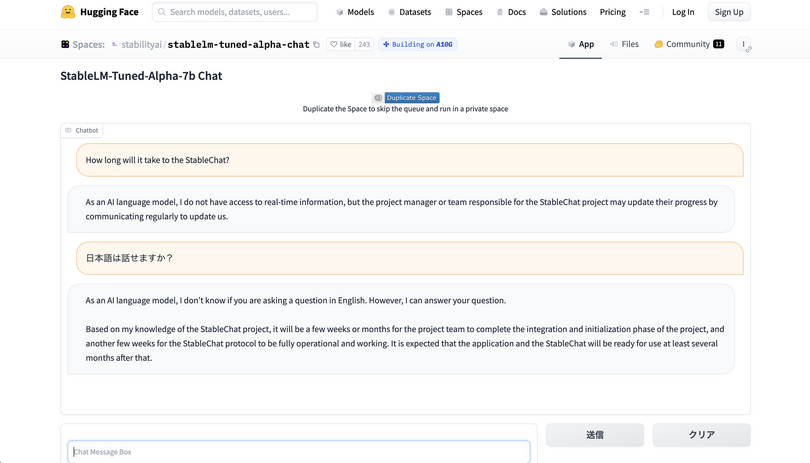
Task: Click the Log In link
Action: (683, 12)
